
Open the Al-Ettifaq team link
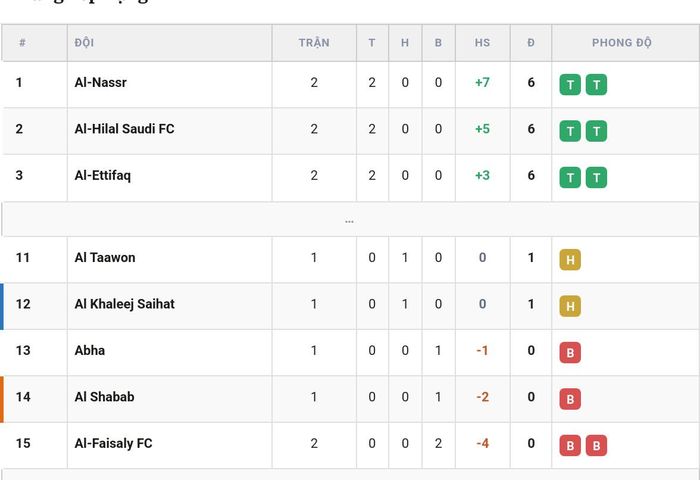[x=103, y=175]
